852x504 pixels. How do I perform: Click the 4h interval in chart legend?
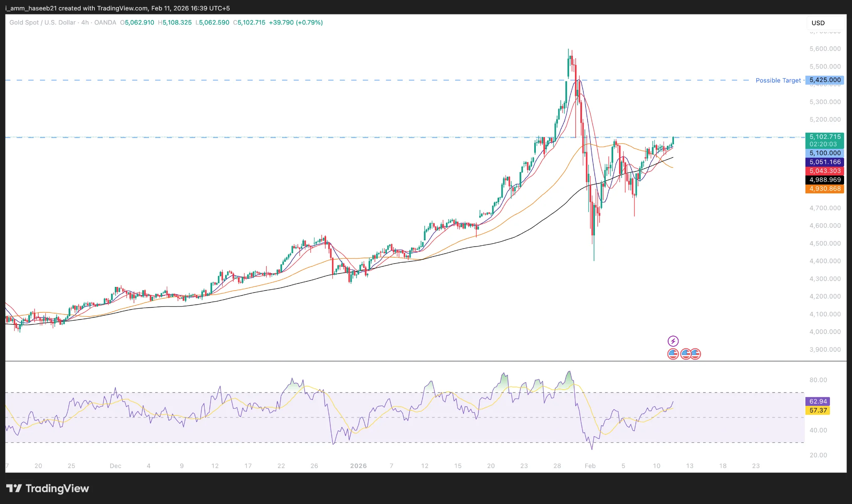point(85,22)
